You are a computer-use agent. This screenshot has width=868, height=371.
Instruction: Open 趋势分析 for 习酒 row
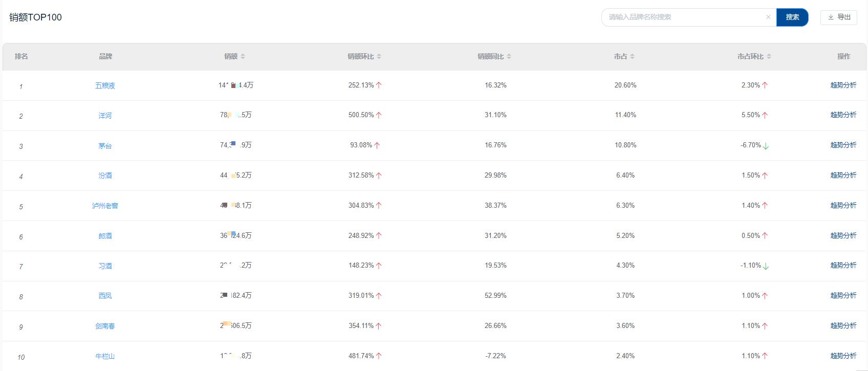[843, 266]
